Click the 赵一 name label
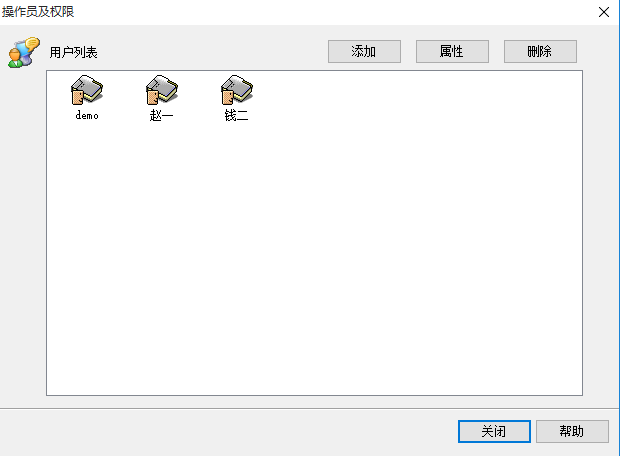 point(161,115)
